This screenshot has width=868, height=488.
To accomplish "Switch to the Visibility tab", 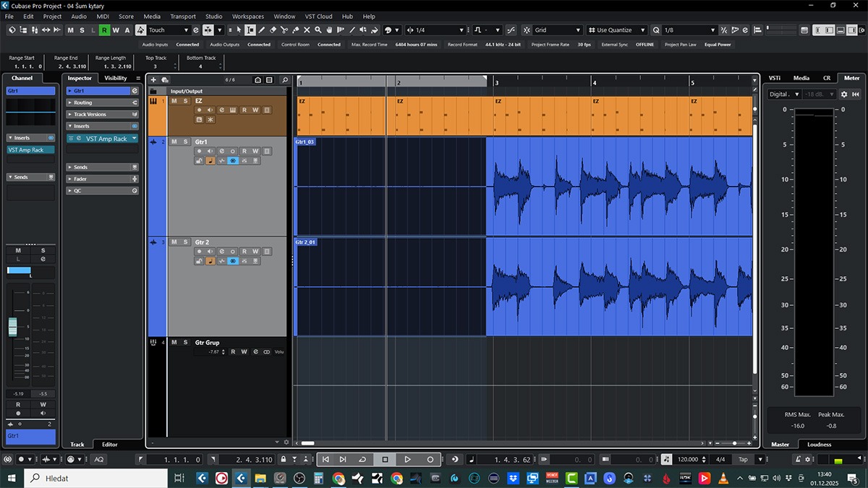I will pos(116,78).
